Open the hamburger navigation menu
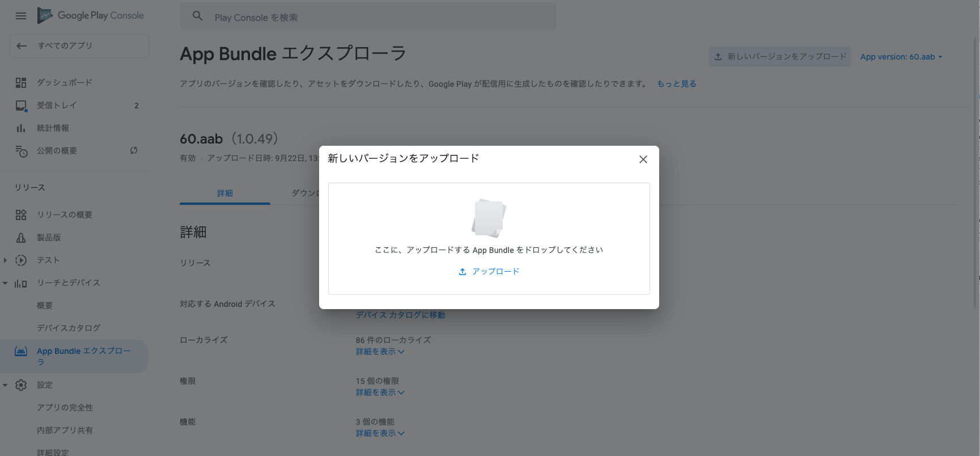The width and height of the screenshot is (980, 456). pyautogui.click(x=21, y=16)
